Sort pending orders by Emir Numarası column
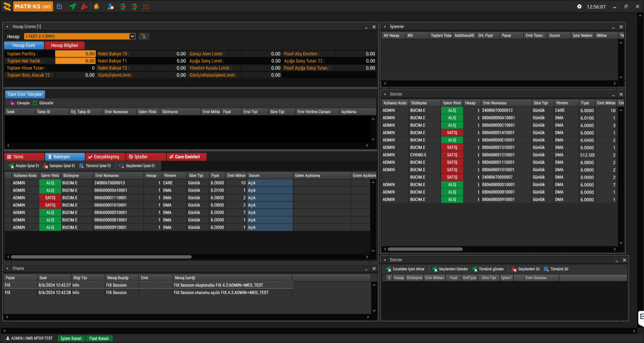Viewport: 644px width, 343px height. point(118,175)
